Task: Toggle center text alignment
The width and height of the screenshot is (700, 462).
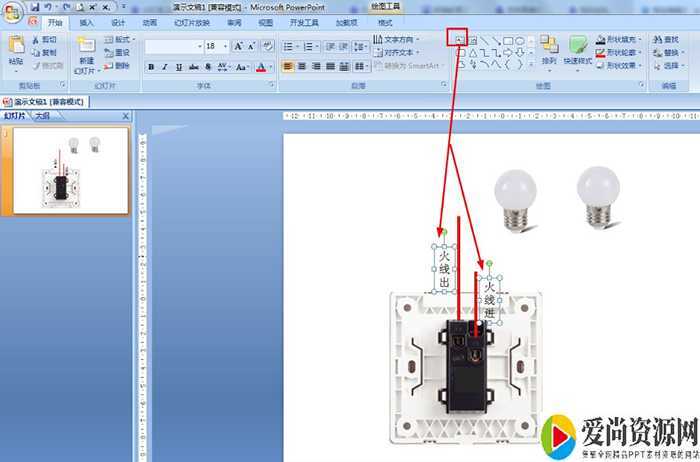Action: (303, 67)
